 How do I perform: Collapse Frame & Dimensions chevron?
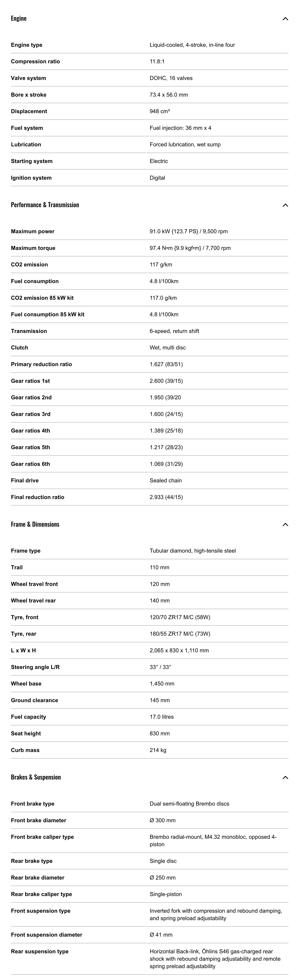[x=285, y=525]
